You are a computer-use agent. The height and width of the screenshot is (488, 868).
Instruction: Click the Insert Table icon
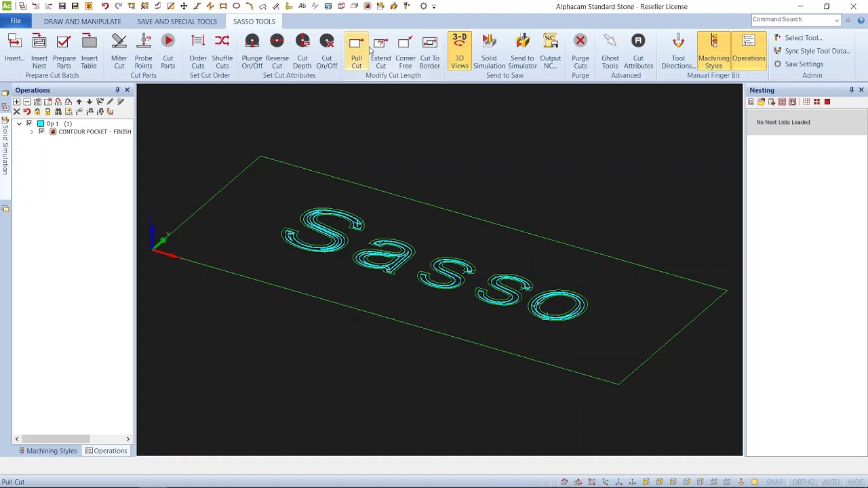89,52
